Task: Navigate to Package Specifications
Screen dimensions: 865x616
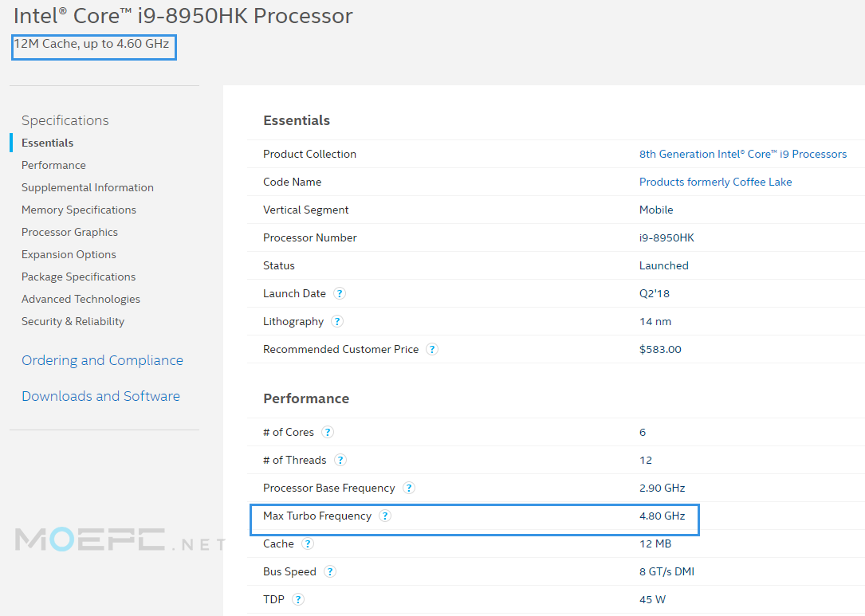Action: (78, 277)
